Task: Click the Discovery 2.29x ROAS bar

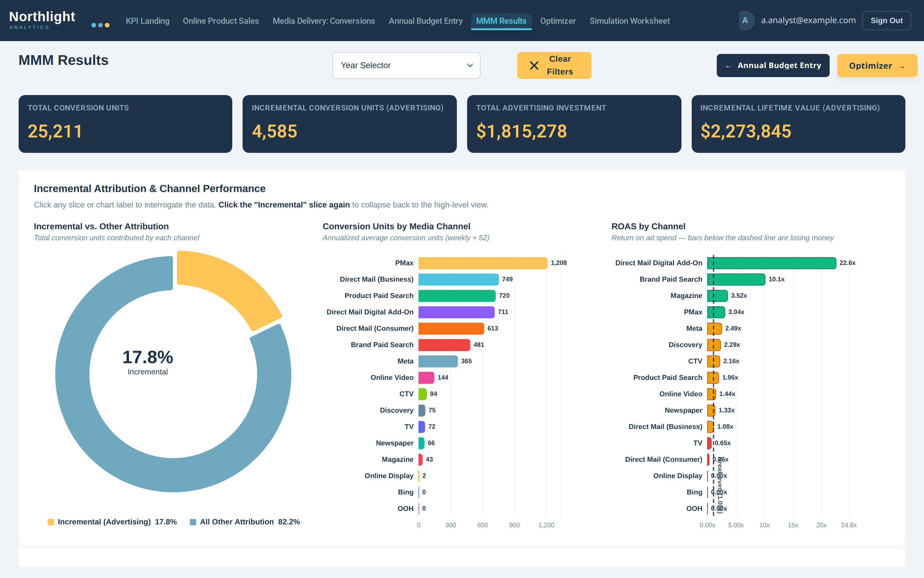Action: click(x=714, y=345)
